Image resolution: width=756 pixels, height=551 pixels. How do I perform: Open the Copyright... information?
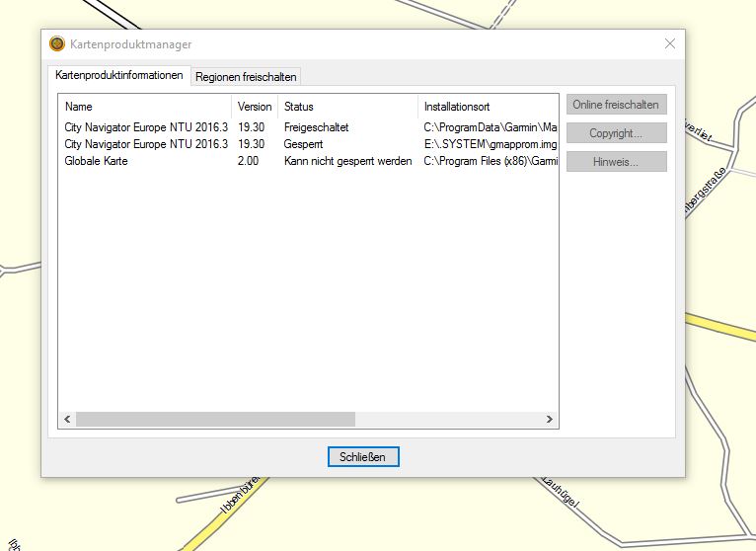pos(616,133)
